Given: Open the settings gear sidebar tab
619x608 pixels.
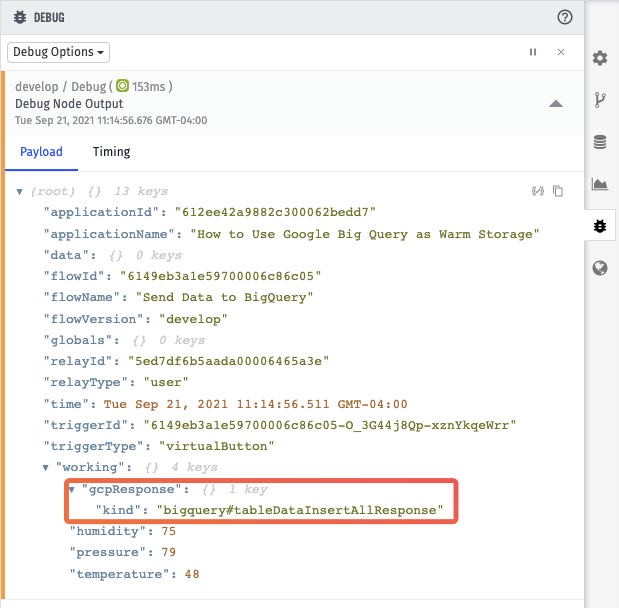Looking at the screenshot, I should (600, 58).
